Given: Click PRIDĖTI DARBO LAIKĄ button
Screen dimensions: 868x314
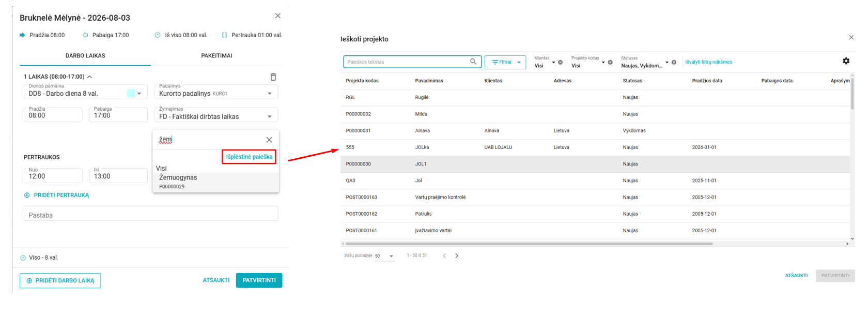Looking at the screenshot, I should [x=60, y=280].
